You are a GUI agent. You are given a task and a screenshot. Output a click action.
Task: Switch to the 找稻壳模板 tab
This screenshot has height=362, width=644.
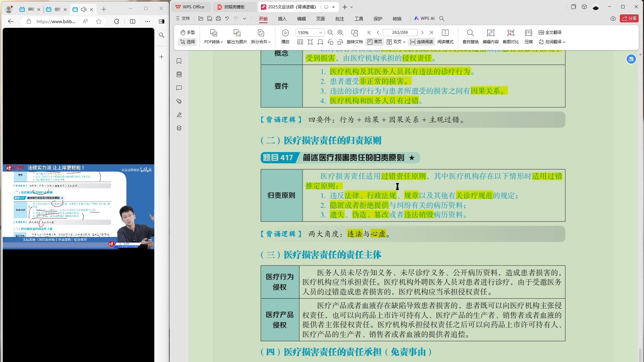click(x=234, y=7)
